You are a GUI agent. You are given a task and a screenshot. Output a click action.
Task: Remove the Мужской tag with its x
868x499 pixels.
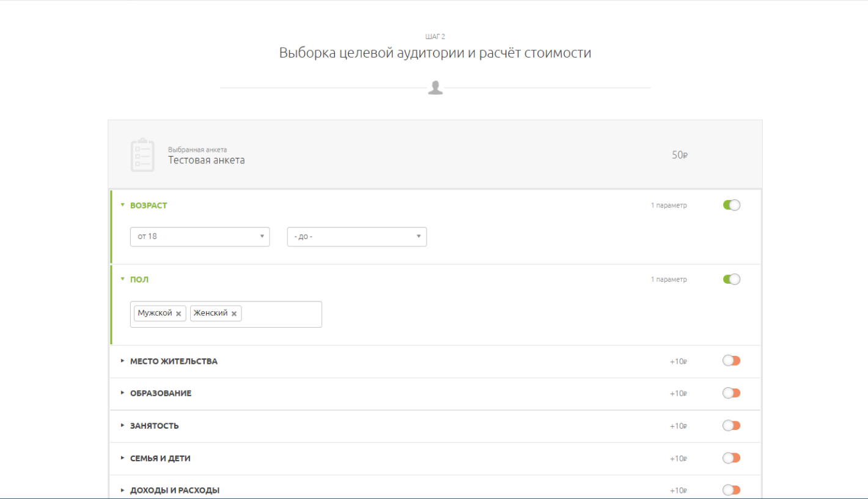178,314
